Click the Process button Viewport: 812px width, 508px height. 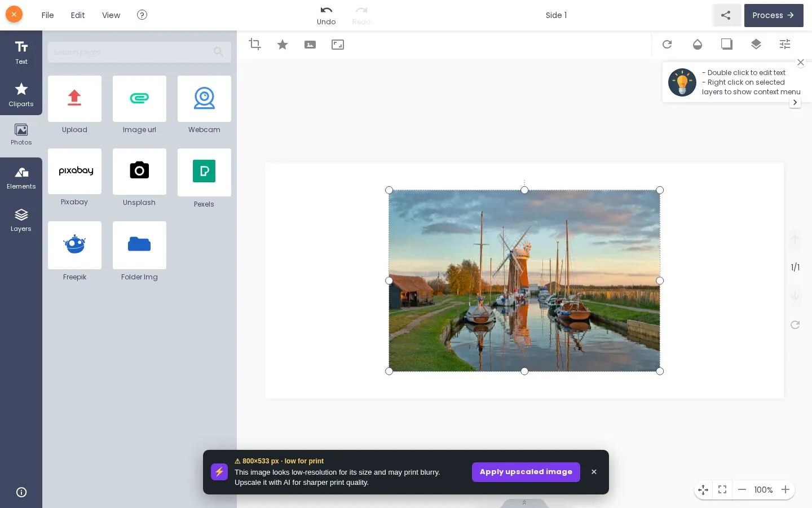coord(774,15)
